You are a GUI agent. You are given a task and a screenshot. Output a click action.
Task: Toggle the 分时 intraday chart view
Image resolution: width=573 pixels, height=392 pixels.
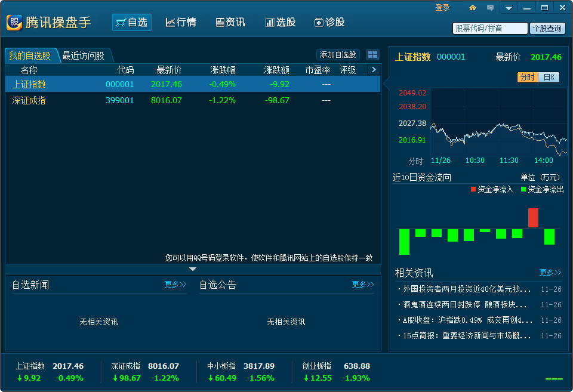pos(527,77)
